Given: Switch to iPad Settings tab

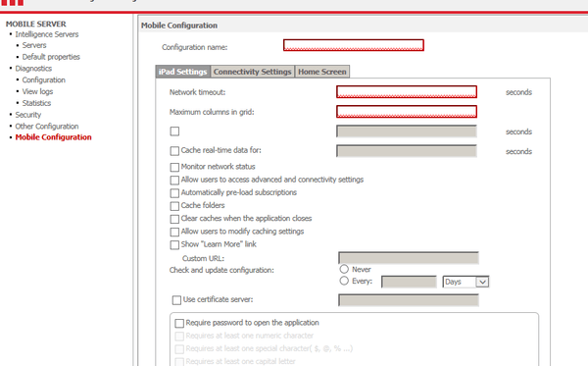Looking at the screenshot, I should 182,72.
